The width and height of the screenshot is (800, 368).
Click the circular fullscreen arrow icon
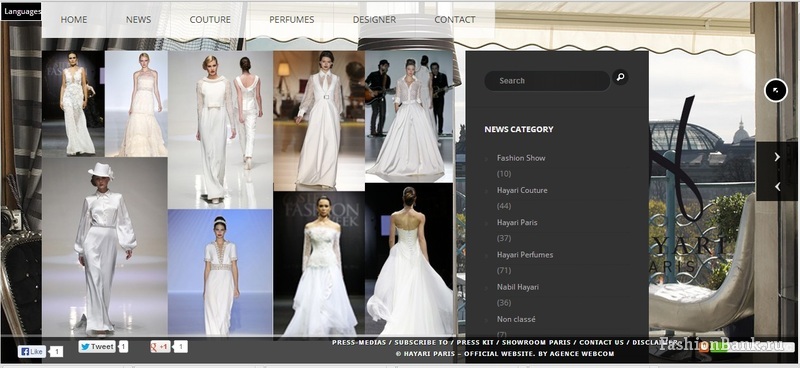tap(776, 90)
